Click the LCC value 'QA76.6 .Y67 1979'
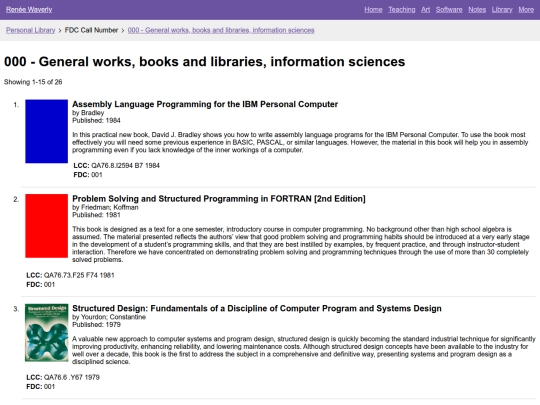Image resolution: width=540 pixels, height=405 pixels. (72, 377)
